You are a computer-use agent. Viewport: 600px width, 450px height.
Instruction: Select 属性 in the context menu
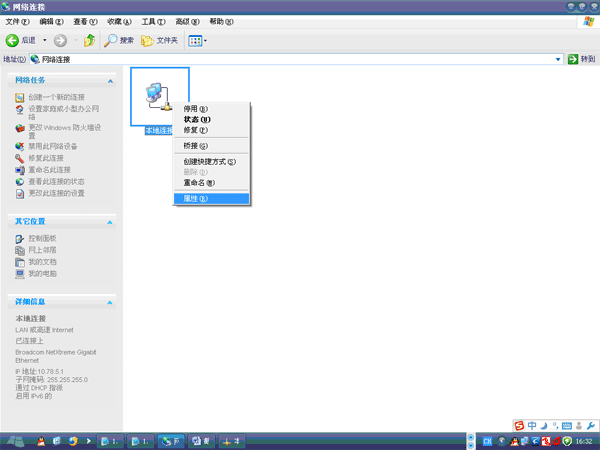point(196,199)
